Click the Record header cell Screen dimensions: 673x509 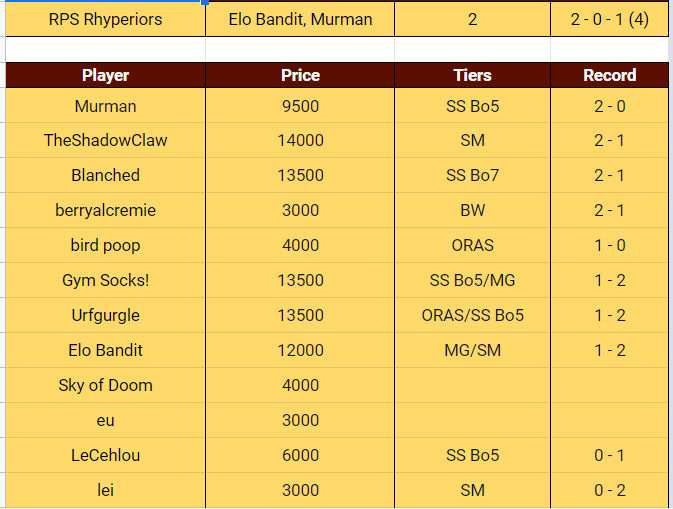[609, 75]
